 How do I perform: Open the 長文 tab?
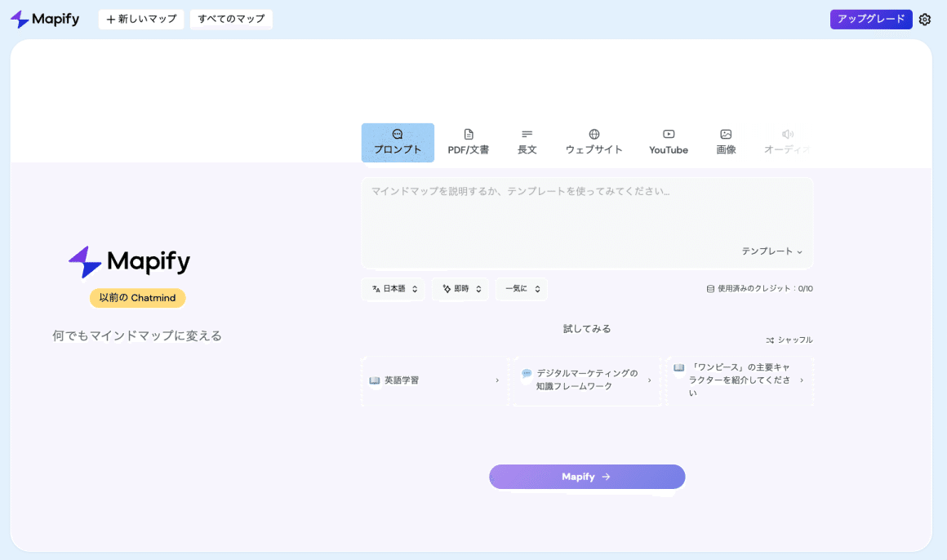[x=527, y=143]
